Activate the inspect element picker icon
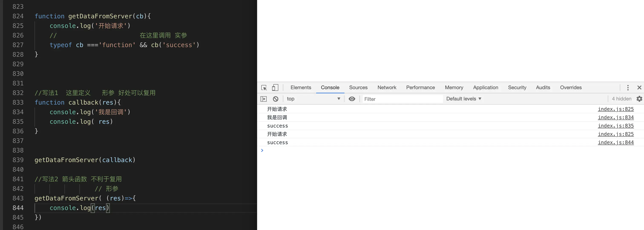644x230 pixels. 264,88
